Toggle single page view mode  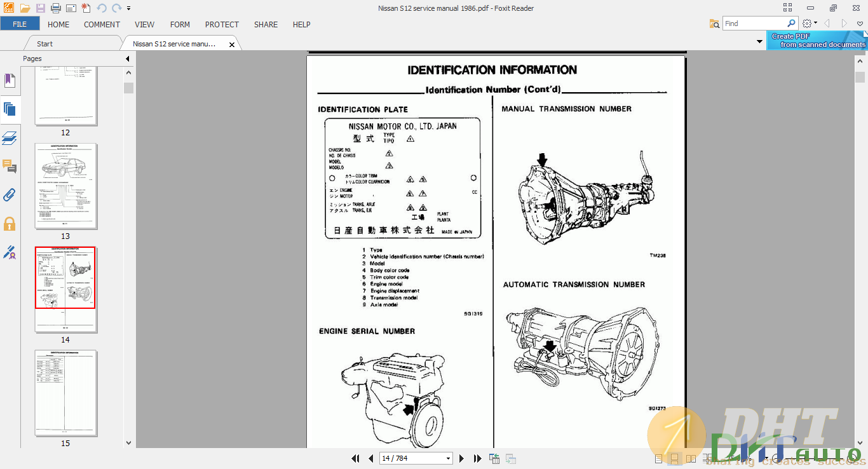click(x=659, y=458)
